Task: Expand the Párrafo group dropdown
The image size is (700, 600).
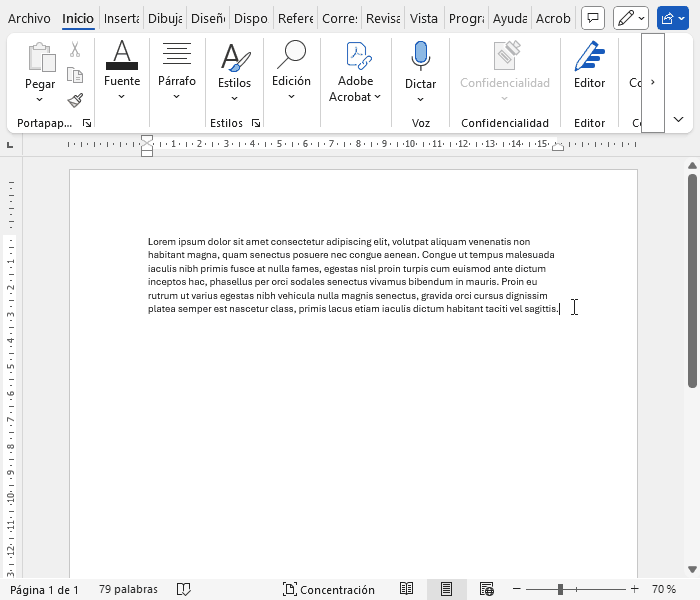Action: (177, 97)
